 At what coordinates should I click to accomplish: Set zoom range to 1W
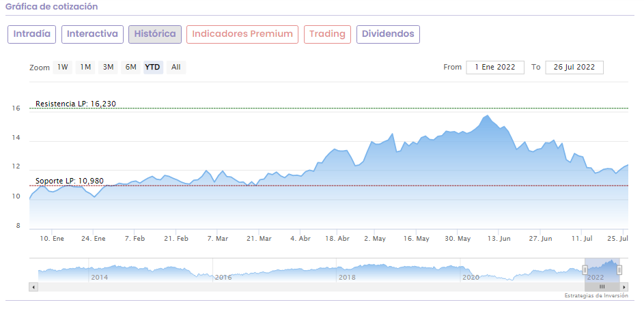(63, 67)
